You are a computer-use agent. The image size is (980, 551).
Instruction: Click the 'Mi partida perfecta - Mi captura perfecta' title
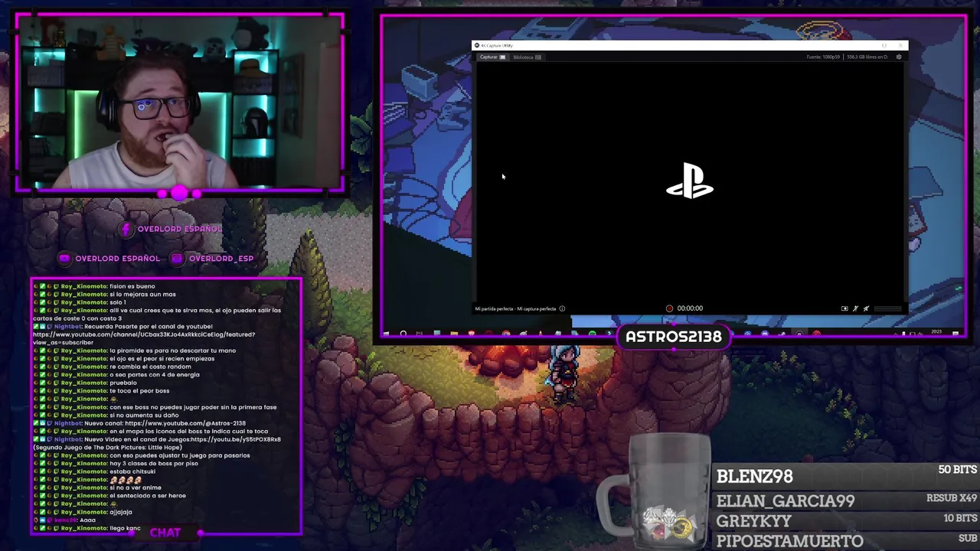[515, 309]
